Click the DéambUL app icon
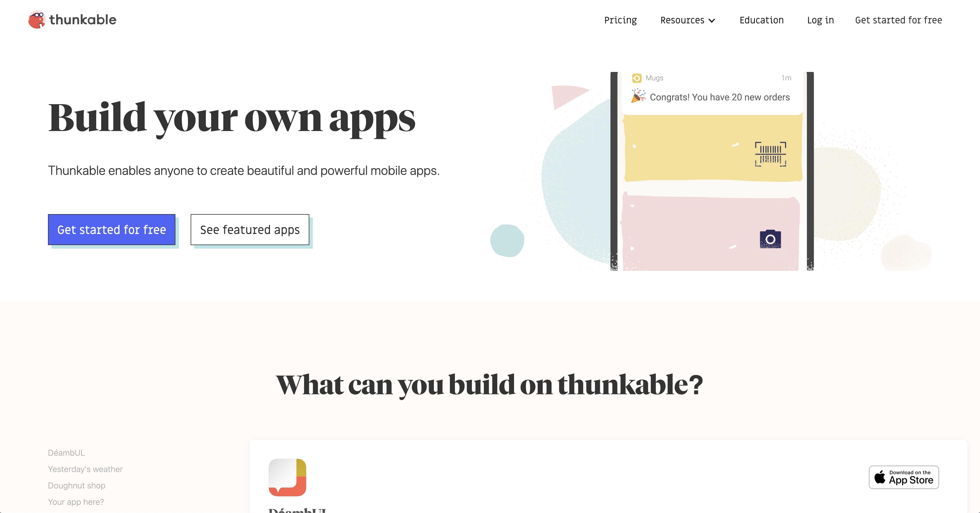The width and height of the screenshot is (980, 513). coord(288,477)
